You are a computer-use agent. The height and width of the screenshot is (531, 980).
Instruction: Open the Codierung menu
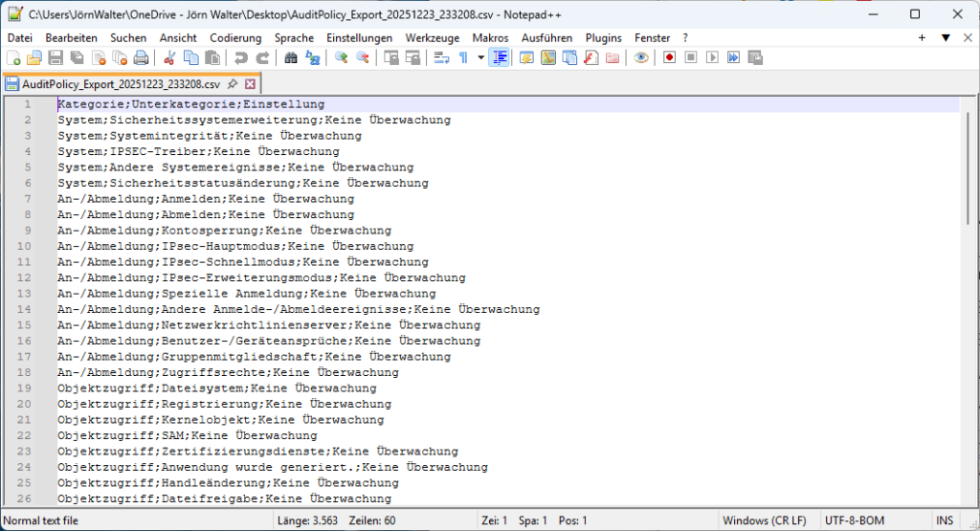pyautogui.click(x=235, y=37)
